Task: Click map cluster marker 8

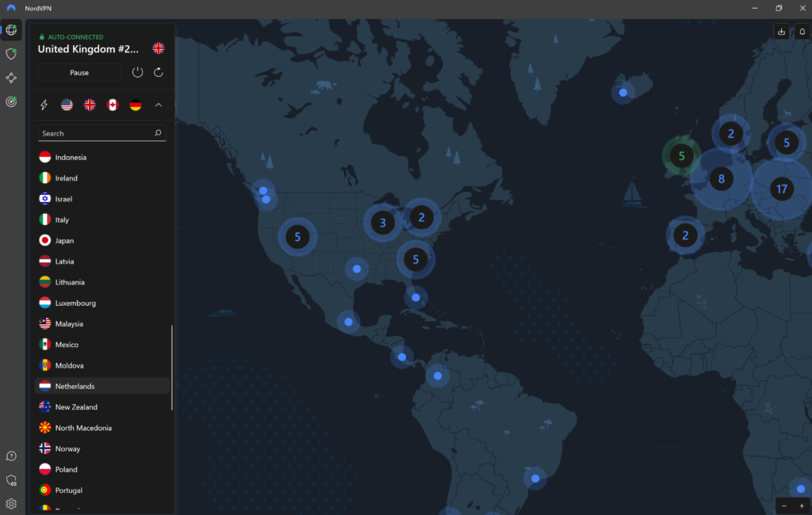Action: tap(721, 179)
